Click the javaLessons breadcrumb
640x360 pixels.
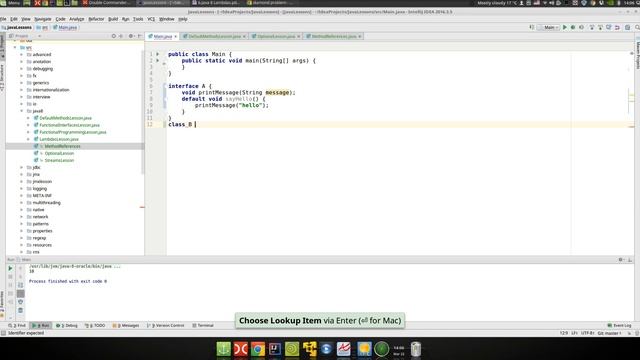17,27
